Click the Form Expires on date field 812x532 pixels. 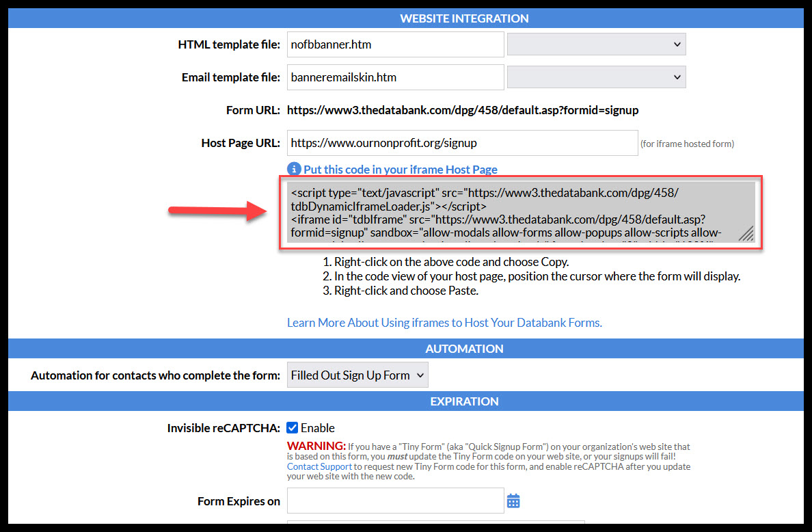[396, 501]
